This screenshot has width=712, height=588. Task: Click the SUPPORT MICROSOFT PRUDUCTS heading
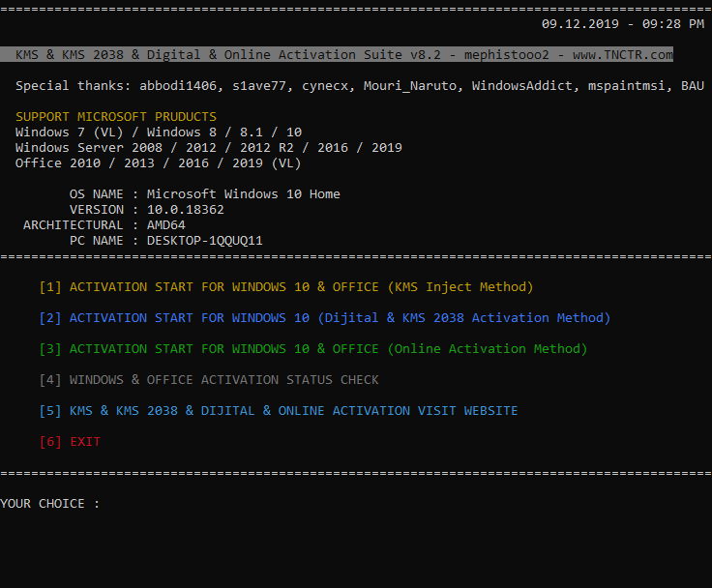point(116,117)
